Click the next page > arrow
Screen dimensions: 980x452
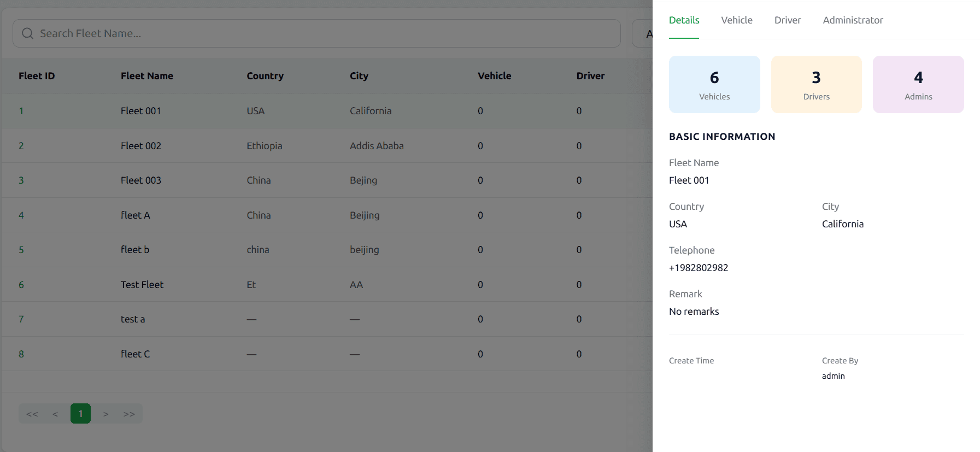(106, 414)
